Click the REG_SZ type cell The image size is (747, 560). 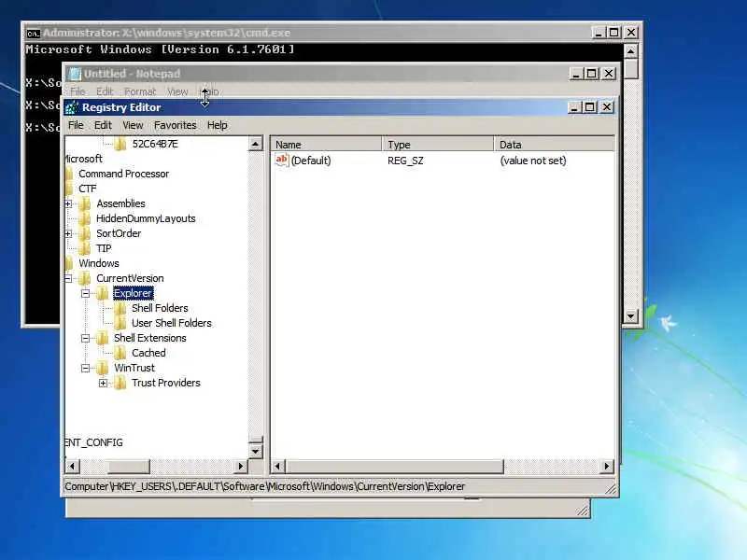[405, 161]
